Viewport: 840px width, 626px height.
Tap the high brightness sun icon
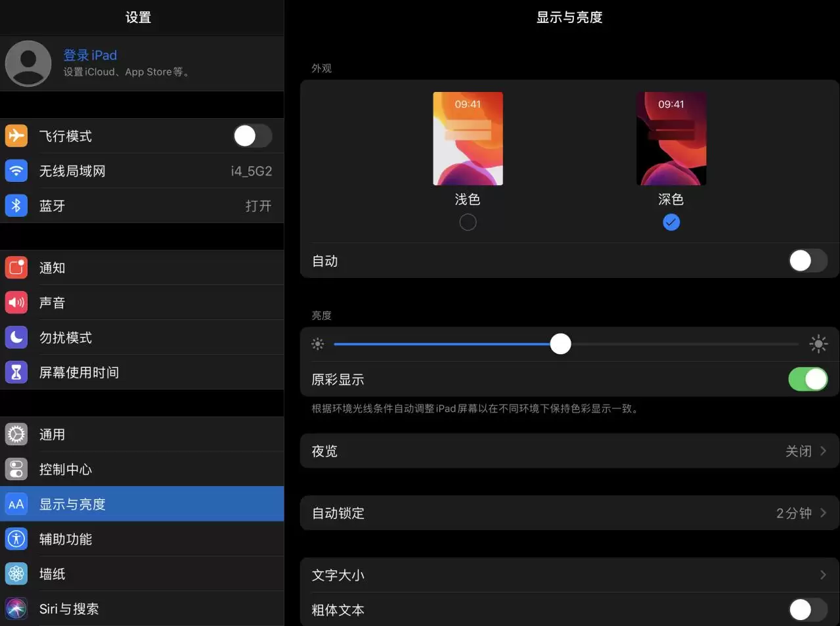coord(818,344)
